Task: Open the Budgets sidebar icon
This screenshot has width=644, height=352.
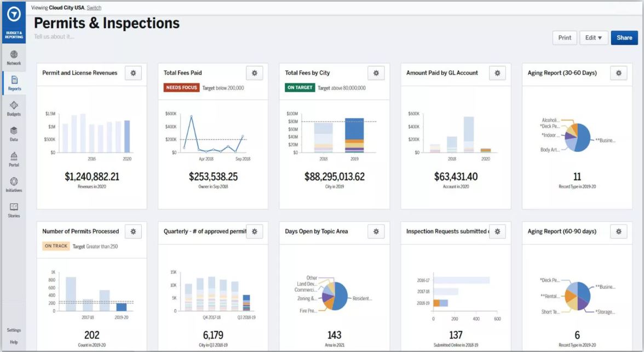Action: coord(14,108)
